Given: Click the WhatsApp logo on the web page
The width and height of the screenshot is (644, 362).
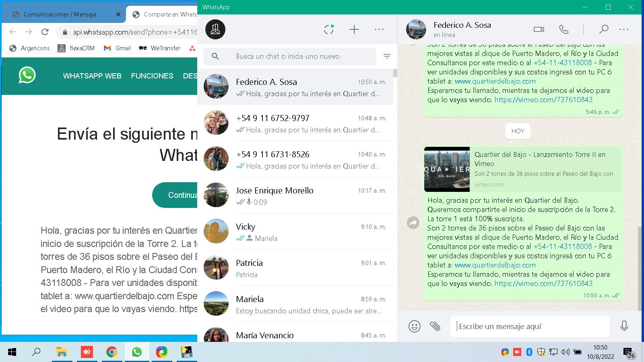Looking at the screenshot, I should click(27, 75).
